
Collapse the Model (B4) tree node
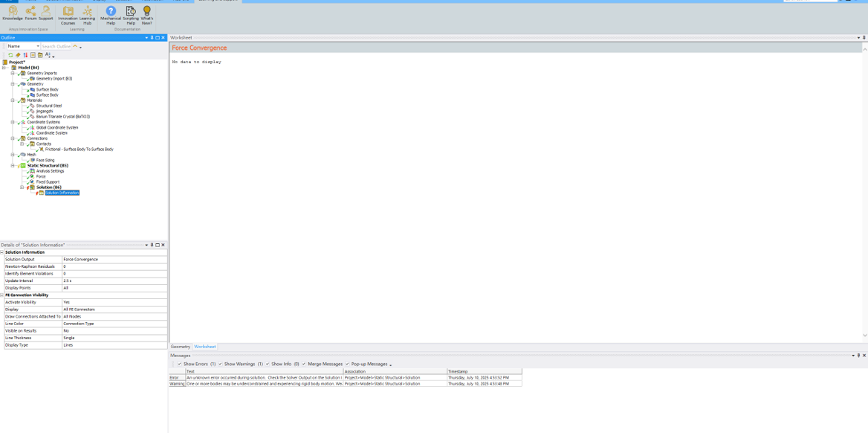[4, 68]
